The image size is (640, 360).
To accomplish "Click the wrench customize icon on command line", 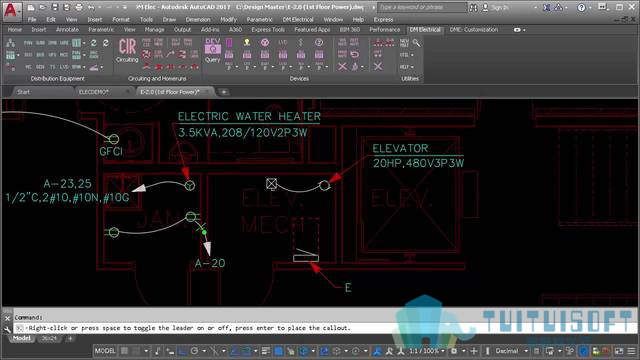I will click(7, 329).
